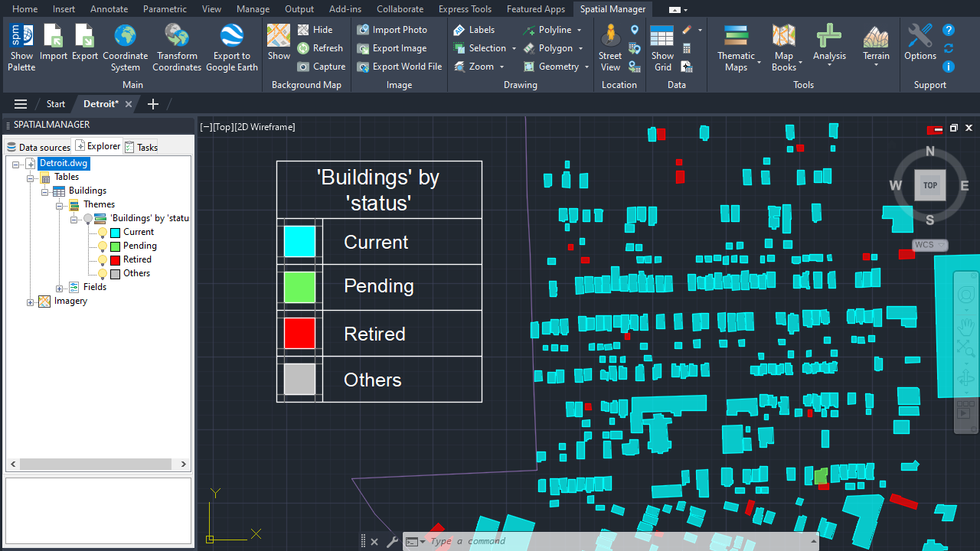Switch to the Tasks tab
The width and height of the screenshot is (980, 551).
pyautogui.click(x=141, y=147)
